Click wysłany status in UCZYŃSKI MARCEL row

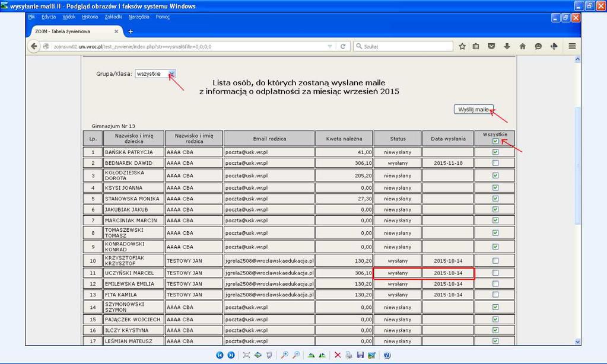(x=398, y=273)
